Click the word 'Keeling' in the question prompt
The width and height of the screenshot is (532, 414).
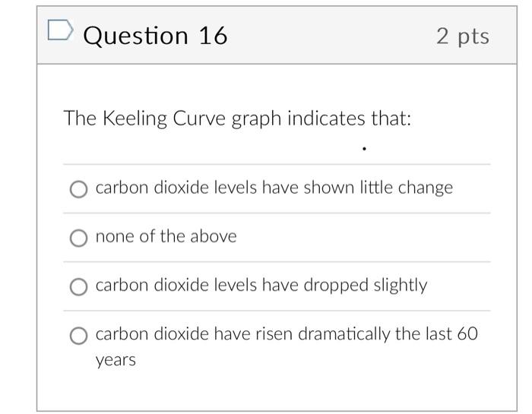133,120
